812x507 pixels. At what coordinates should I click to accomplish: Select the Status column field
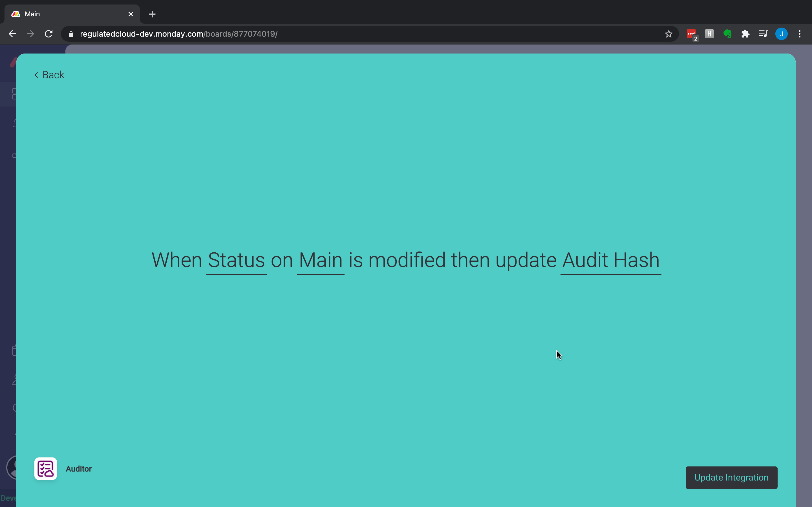236,260
